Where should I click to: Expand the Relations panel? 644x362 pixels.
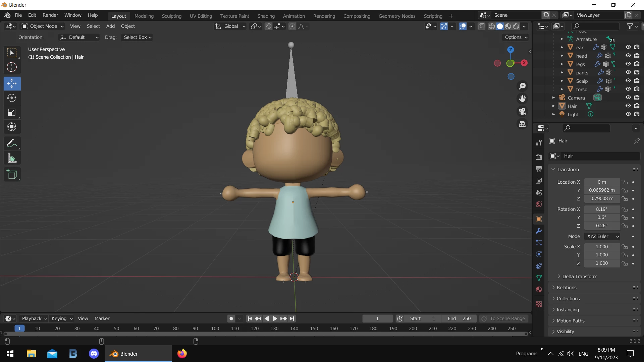(566, 288)
